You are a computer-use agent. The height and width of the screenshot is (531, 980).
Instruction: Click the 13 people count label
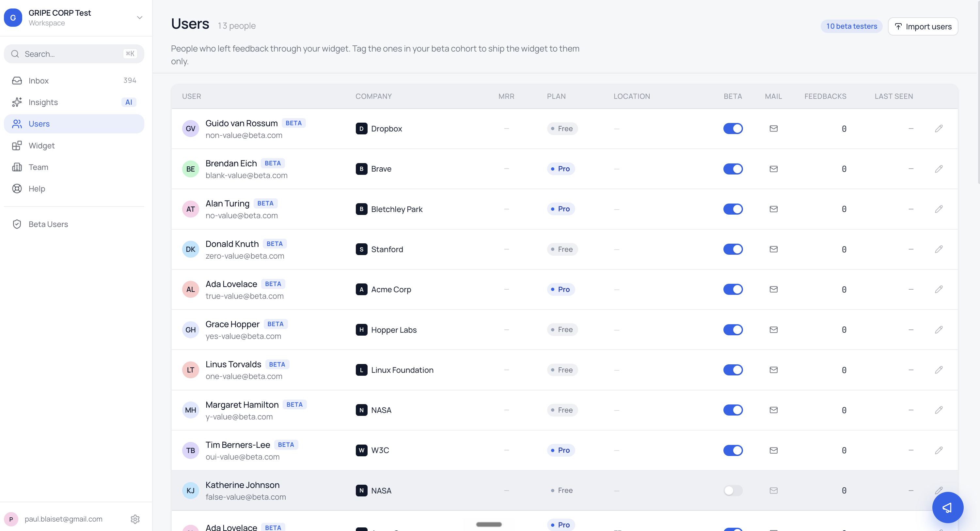point(237,26)
